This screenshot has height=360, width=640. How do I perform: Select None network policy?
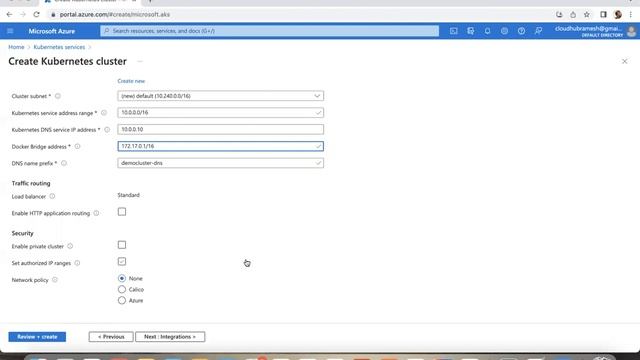tap(122, 278)
